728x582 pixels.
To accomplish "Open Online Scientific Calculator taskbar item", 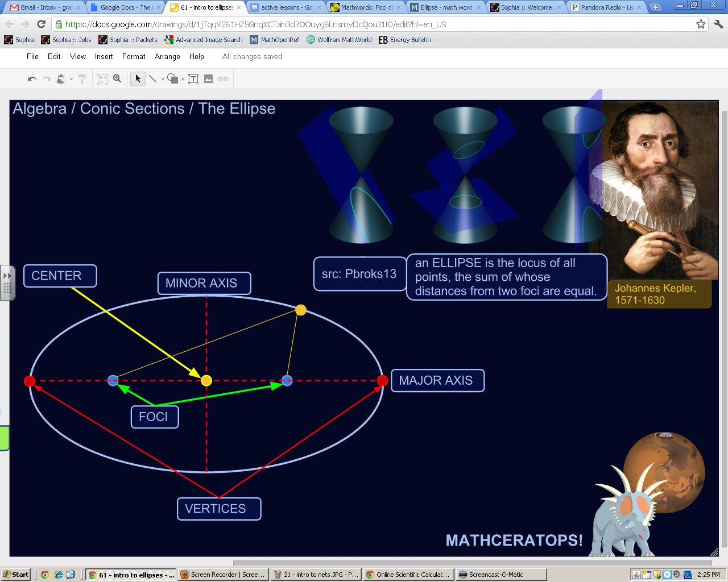I will pyautogui.click(x=408, y=575).
